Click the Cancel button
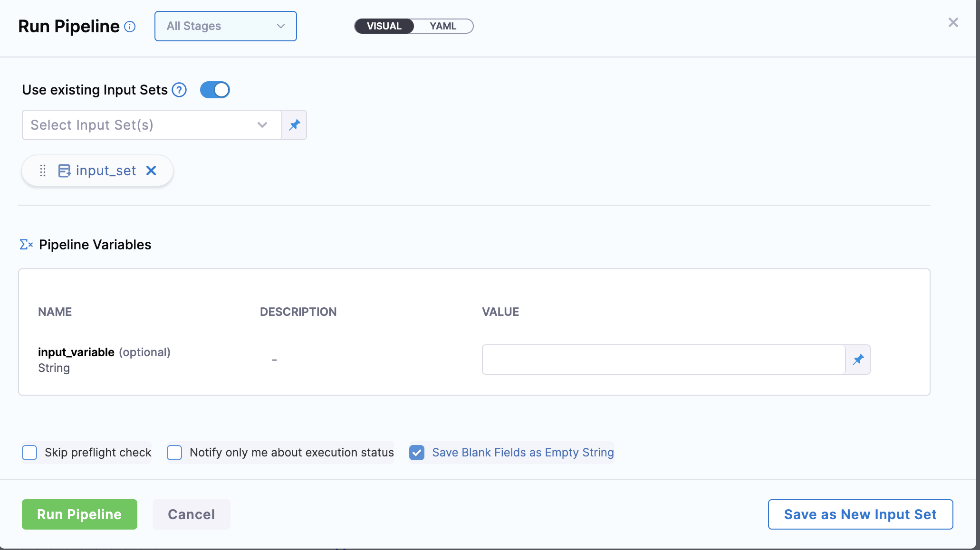This screenshot has width=980, height=550. click(191, 514)
